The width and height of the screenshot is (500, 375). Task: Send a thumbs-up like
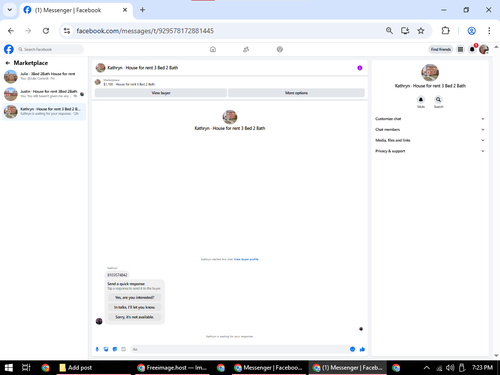point(362,349)
